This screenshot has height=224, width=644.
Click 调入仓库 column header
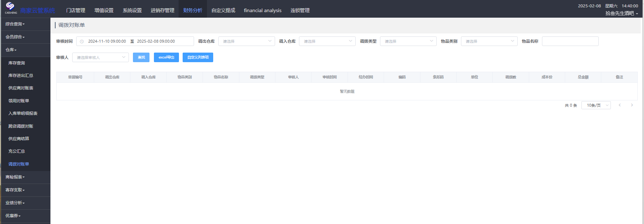[x=148, y=77]
